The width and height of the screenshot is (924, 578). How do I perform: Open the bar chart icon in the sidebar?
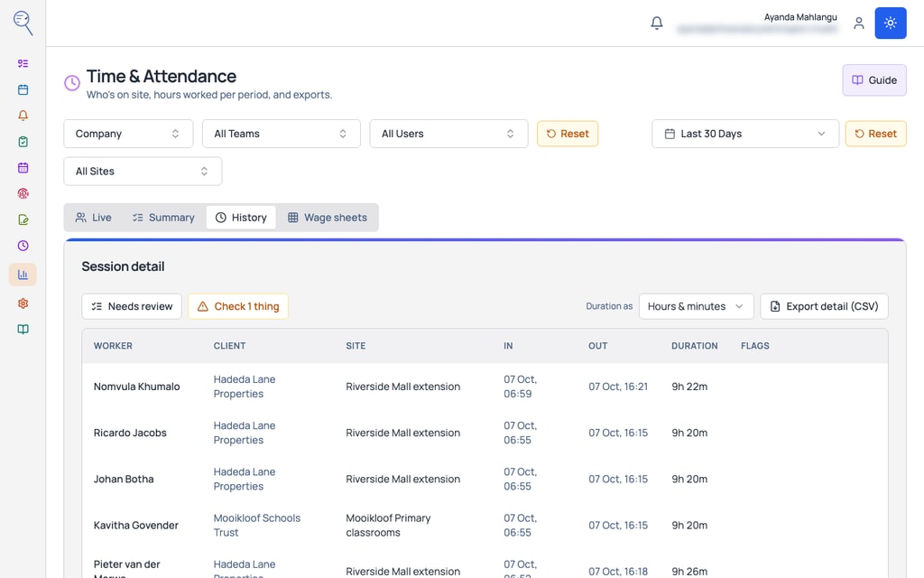23,275
